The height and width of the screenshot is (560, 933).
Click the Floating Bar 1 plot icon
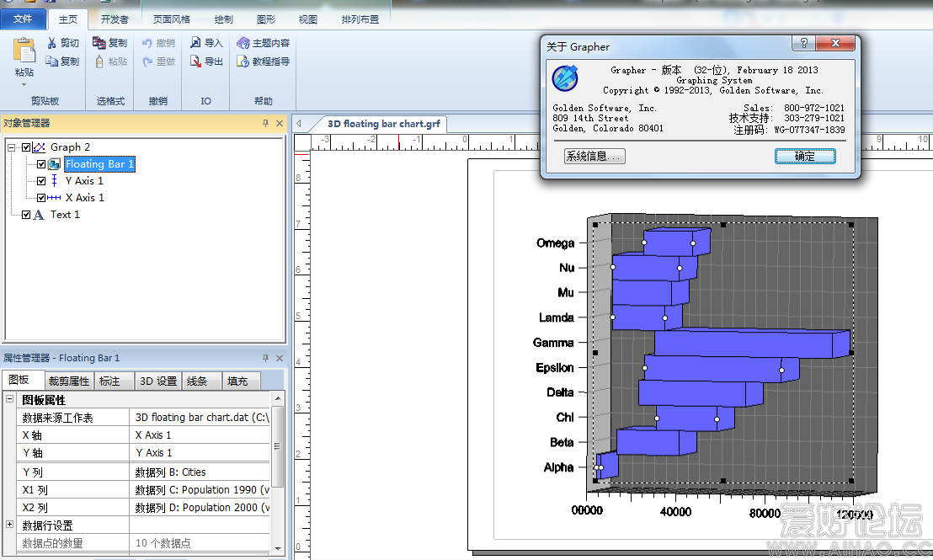click(x=54, y=164)
